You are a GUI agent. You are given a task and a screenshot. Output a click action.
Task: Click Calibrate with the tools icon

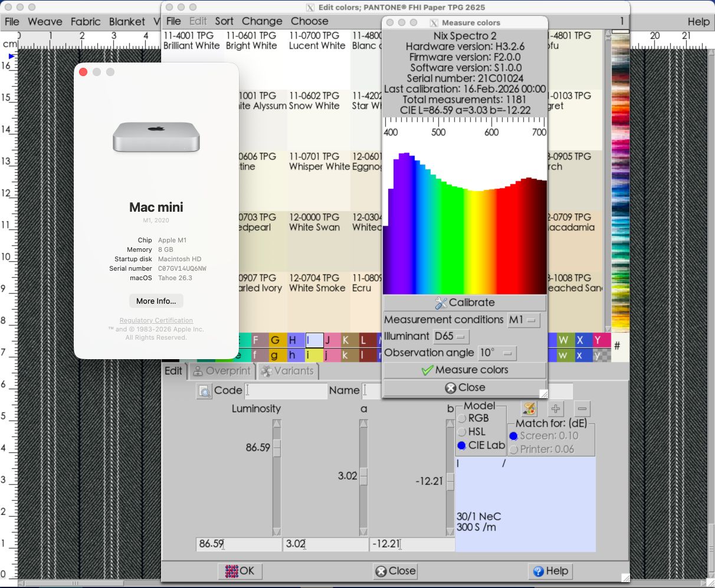(464, 303)
